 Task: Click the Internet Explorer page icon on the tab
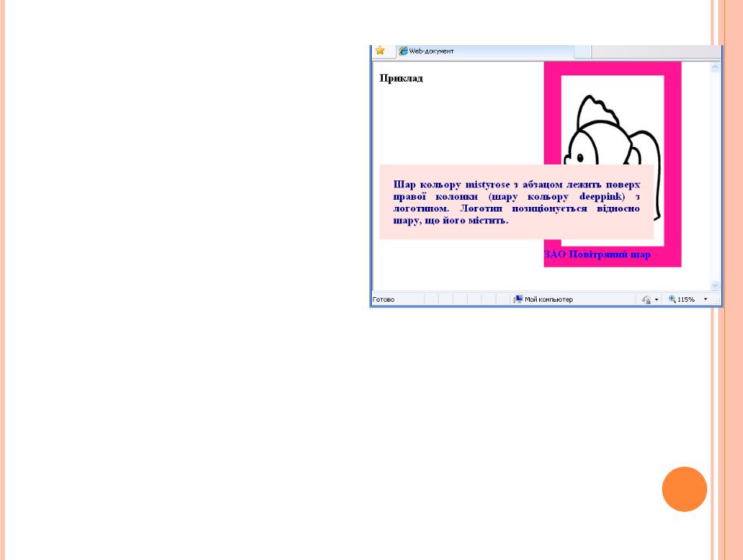point(403,51)
